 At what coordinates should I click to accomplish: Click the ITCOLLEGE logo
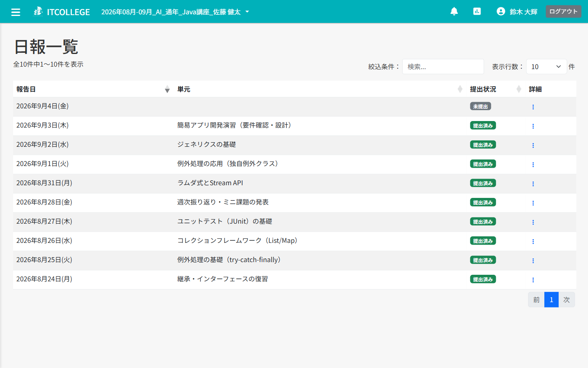[62, 12]
